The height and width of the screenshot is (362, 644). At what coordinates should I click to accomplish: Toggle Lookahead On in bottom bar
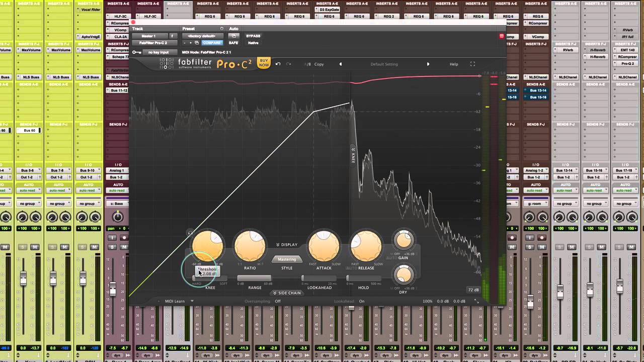coord(362,301)
